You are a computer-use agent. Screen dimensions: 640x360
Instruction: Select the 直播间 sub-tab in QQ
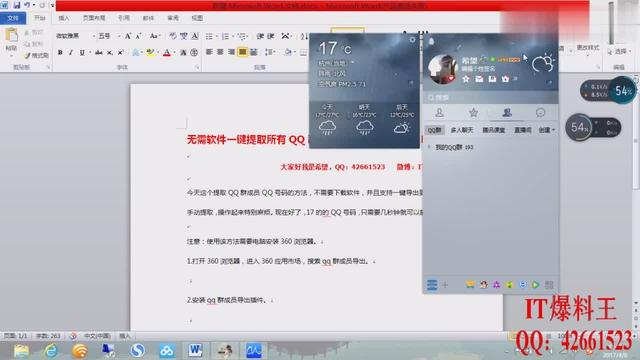pos(522,130)
